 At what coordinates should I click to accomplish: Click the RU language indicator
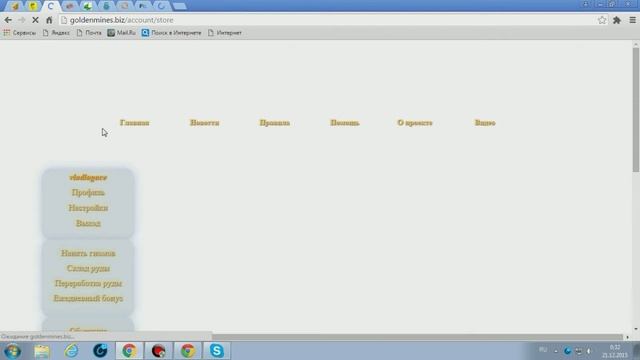[543, 350]
